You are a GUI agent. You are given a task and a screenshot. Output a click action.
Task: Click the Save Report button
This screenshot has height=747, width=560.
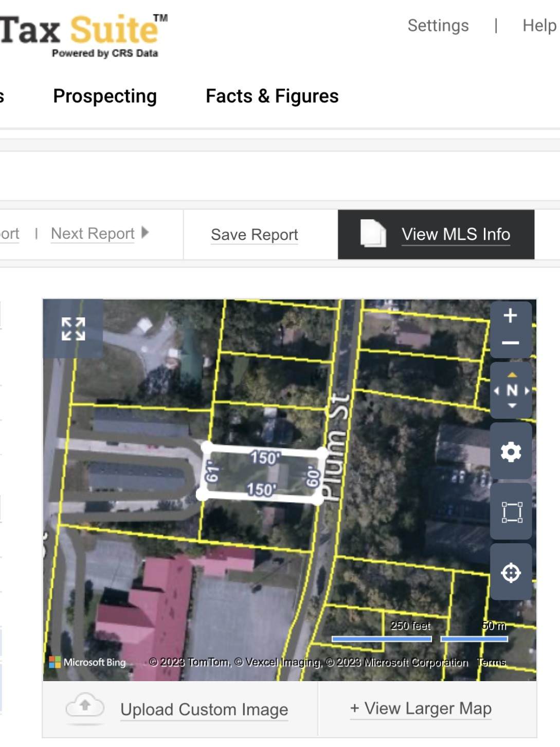(x=254, y=235)
